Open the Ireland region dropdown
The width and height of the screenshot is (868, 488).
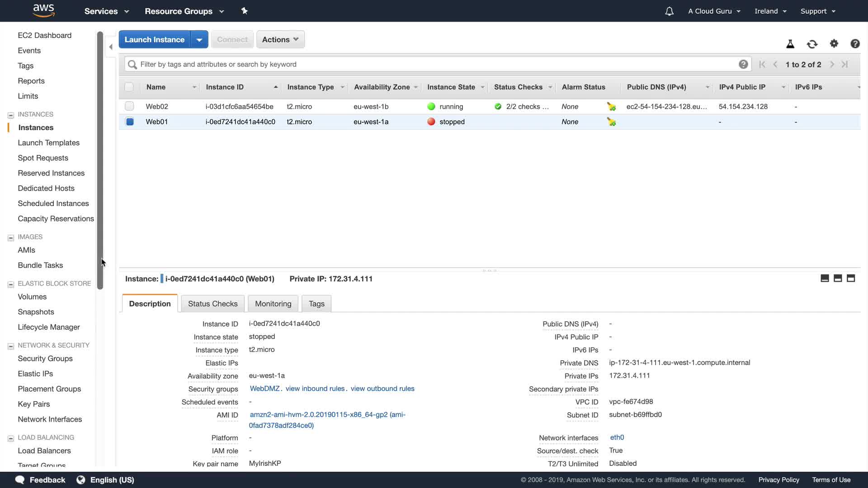770,11
